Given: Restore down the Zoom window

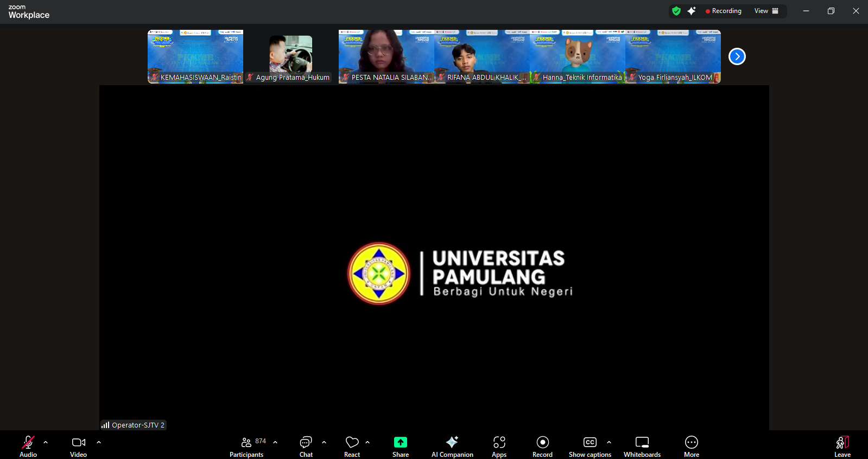Looking at the screenshot, I should coord(831,11).
